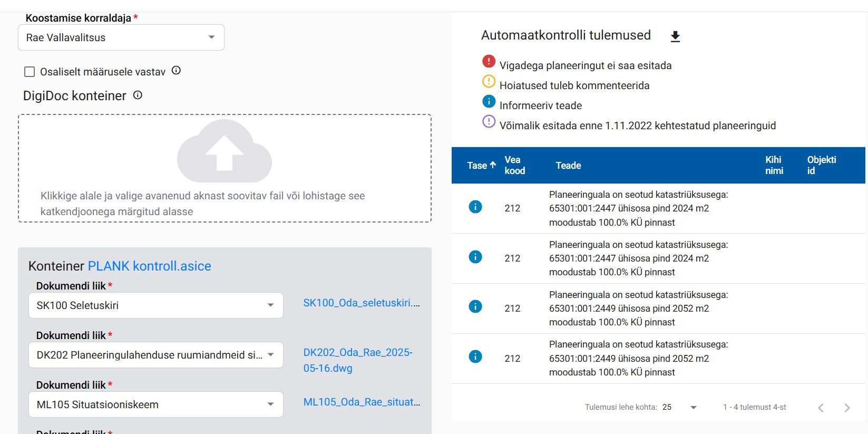
Task: Click the Tulemusi lehe kohta label
Action: [621, 407]
